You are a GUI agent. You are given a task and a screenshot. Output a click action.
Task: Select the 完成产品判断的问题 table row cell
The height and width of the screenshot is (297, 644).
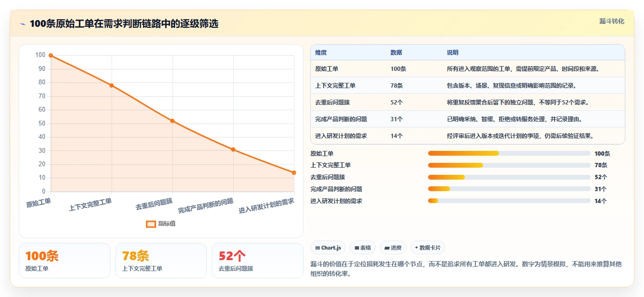341,119
